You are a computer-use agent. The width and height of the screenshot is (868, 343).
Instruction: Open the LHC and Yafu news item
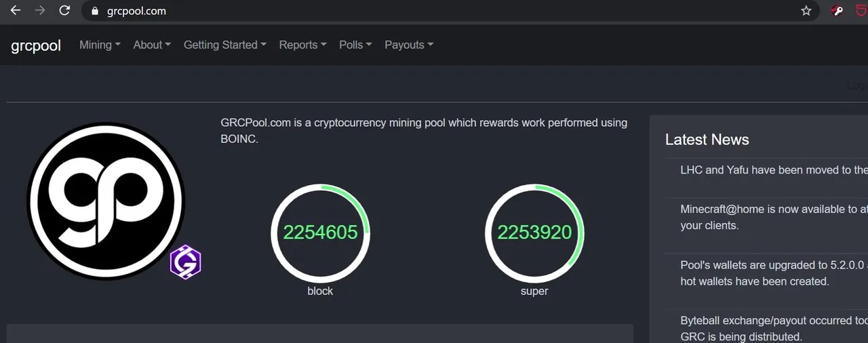[774, 170]
